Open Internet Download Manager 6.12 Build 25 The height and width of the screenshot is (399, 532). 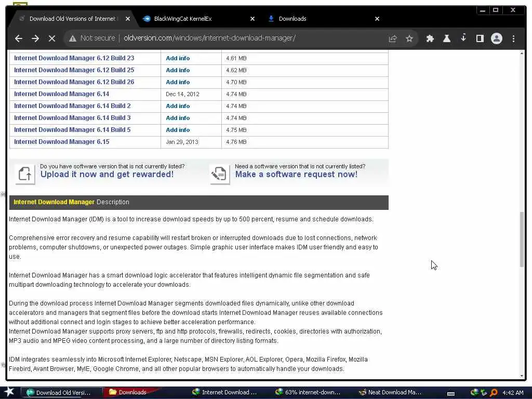[74, 70]
